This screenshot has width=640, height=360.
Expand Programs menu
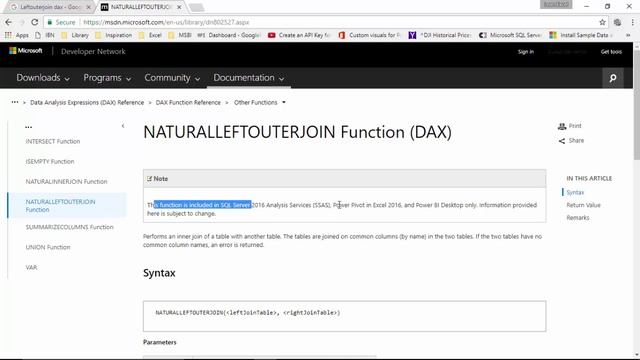click(x=107, y=78)
